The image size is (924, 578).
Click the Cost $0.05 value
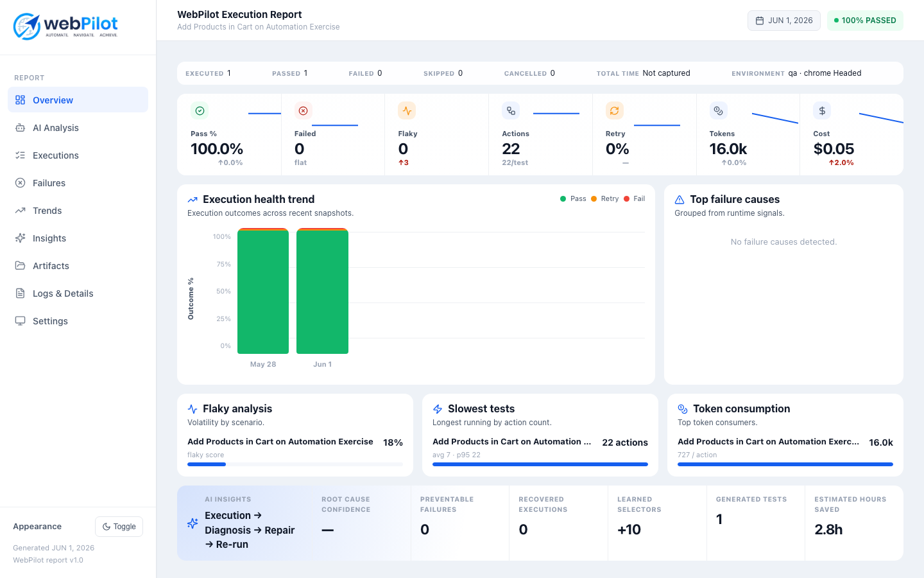834,149
